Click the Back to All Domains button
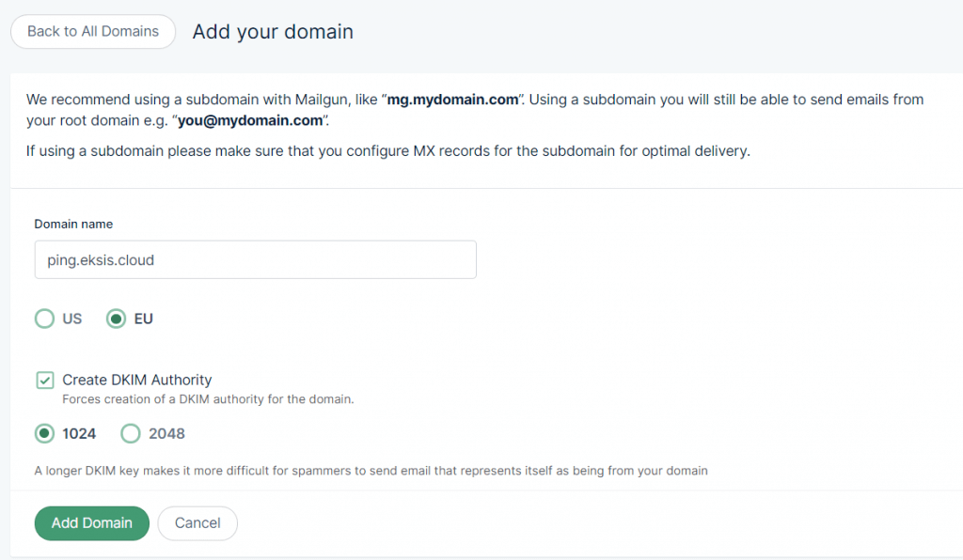The width and height of the screenshot is (963, 560). pyautogui.click(x=93, y=31)
